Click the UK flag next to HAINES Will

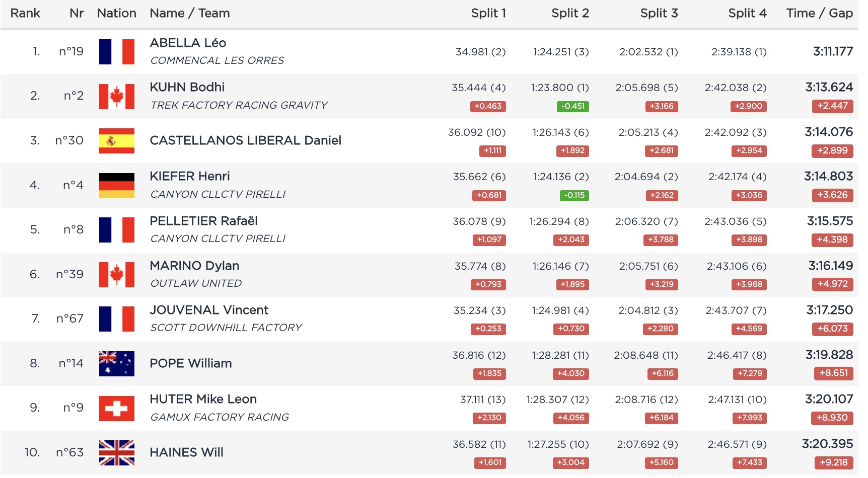click(117, 453)
